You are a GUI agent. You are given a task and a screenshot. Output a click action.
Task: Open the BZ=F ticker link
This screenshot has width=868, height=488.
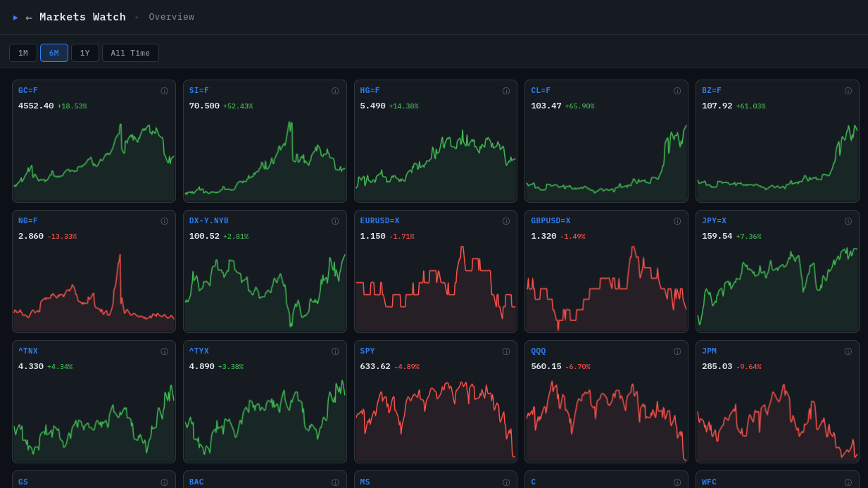pyautogui.click(x=711, y=91)
